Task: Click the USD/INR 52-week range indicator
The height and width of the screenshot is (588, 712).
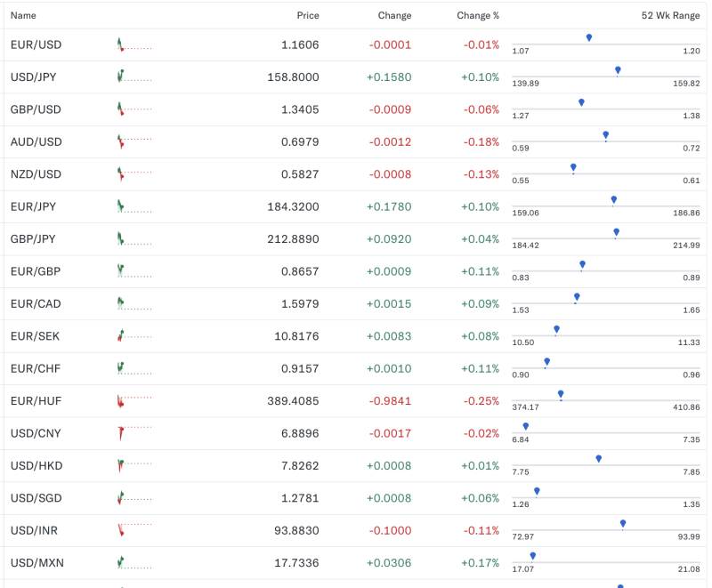Action: [622, 522]
